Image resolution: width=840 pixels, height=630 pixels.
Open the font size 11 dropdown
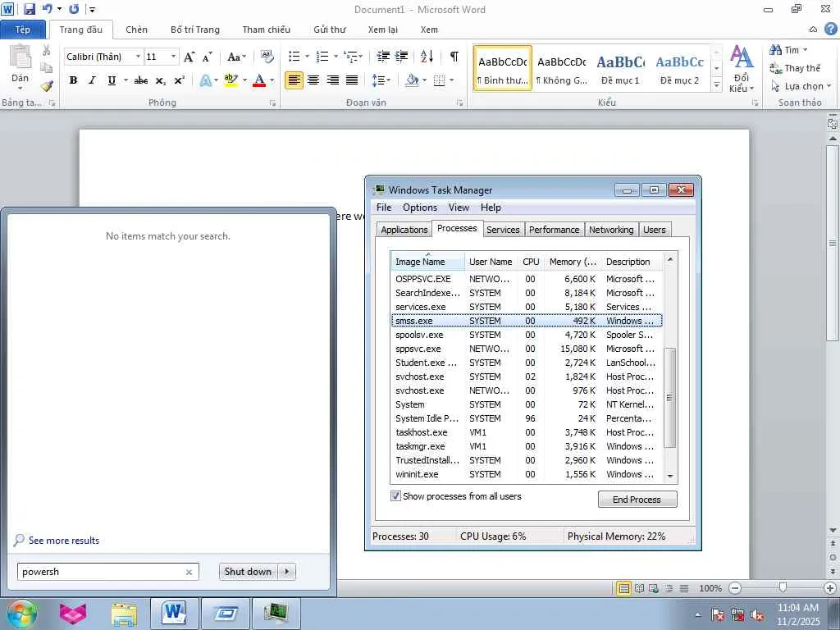(x=173, y=57)
